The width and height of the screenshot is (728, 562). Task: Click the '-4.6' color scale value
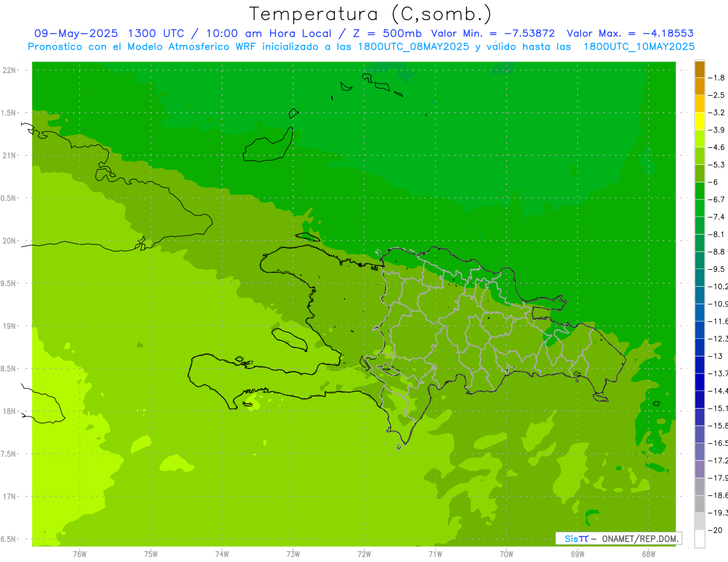coord(717,147)
